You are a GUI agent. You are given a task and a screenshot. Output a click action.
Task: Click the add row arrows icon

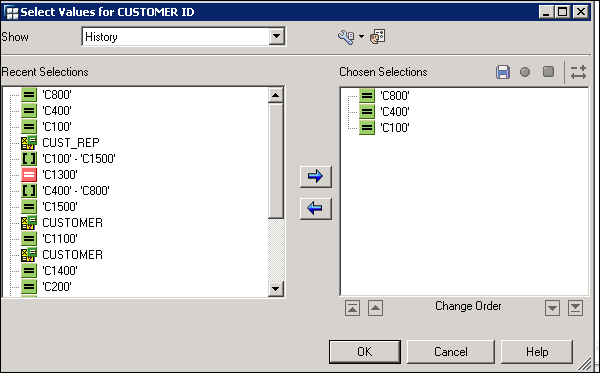(x=578, y=72)
